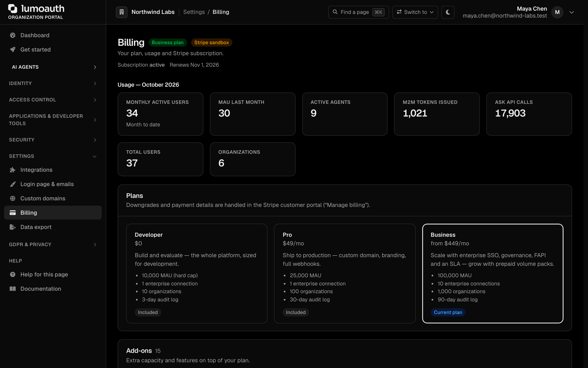Open the Switch to dropdown
The width and height of the screenshot is (588, 368).
pos(415,12)
